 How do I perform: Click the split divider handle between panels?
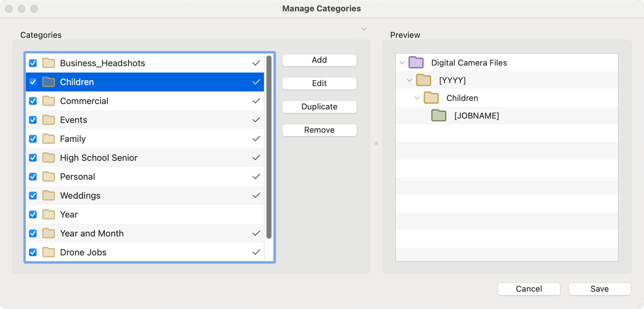pyautogui.click(x=376, y=143)
